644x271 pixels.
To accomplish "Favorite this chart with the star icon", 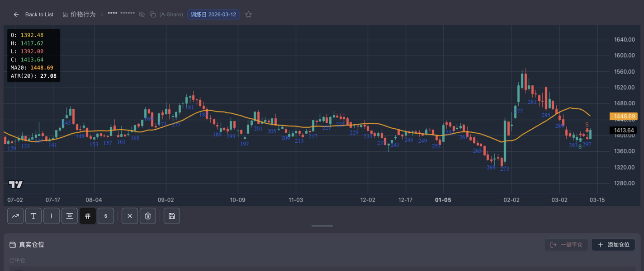I will [248, 14].
